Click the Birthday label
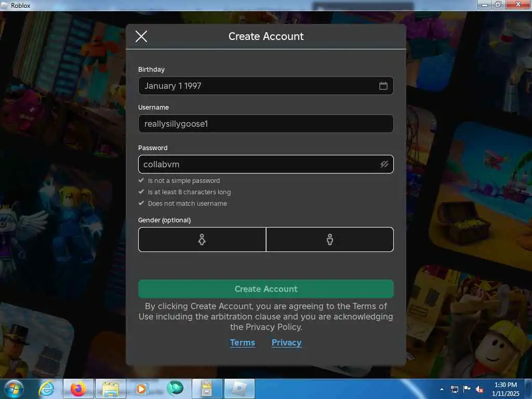532x399 pixels. pyautogui.click(x=151, y=69)
